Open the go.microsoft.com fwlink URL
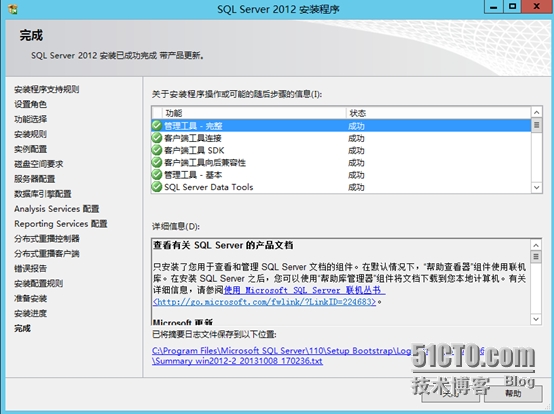The height and width of the screenshot is (414, 554). tap(264, 302)
